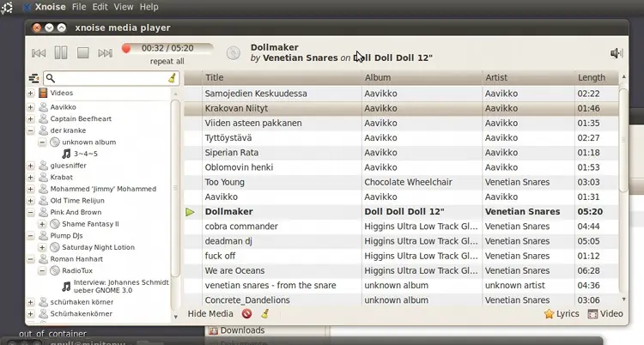Collapse the RadioTux album node
Viewport: 644px width, 345px height.
click(42, 270)
